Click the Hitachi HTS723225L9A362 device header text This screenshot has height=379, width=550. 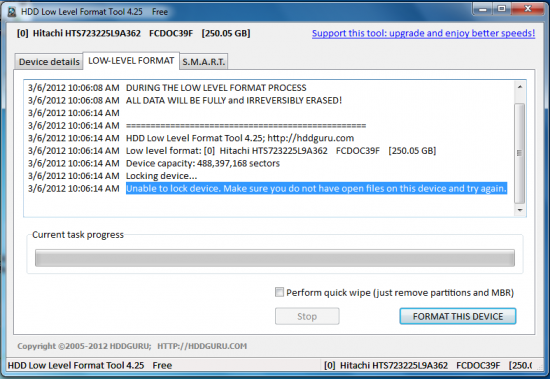coord(133,33)
